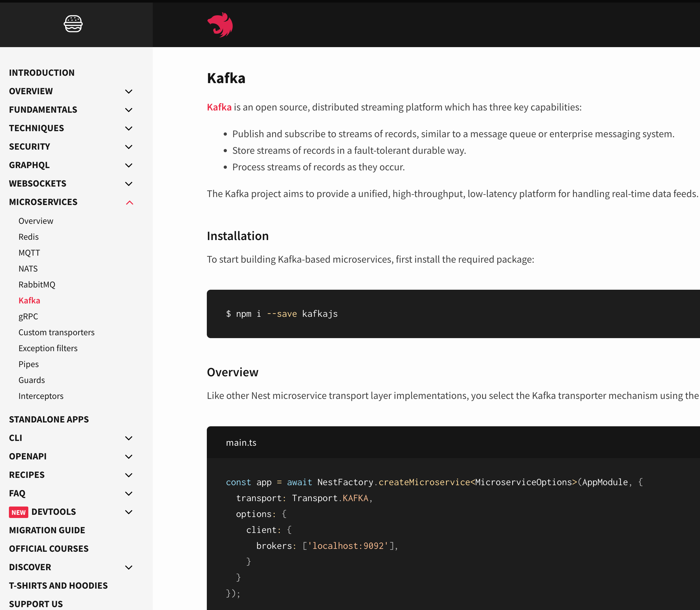
Task: Expand the Discover section chevron
Action: (x=129, y=567)
